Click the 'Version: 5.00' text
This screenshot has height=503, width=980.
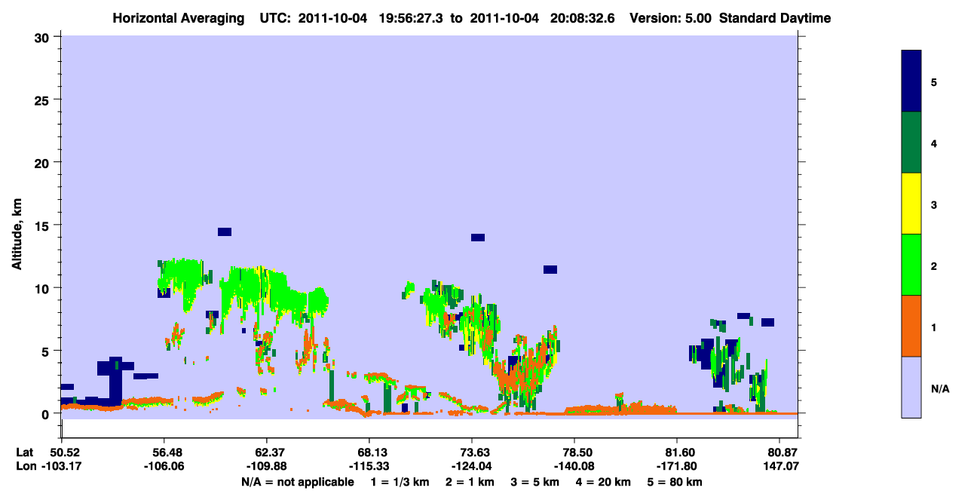click(x=669, y=18)
